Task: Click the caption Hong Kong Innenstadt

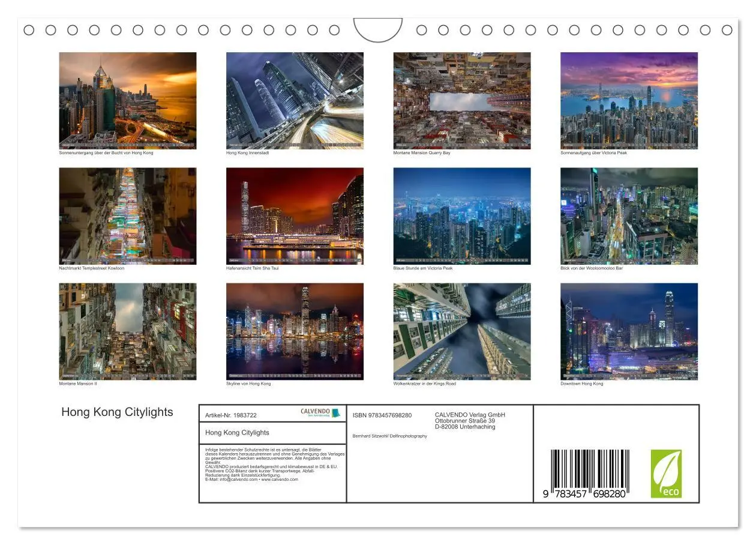Action: (247, 153)
